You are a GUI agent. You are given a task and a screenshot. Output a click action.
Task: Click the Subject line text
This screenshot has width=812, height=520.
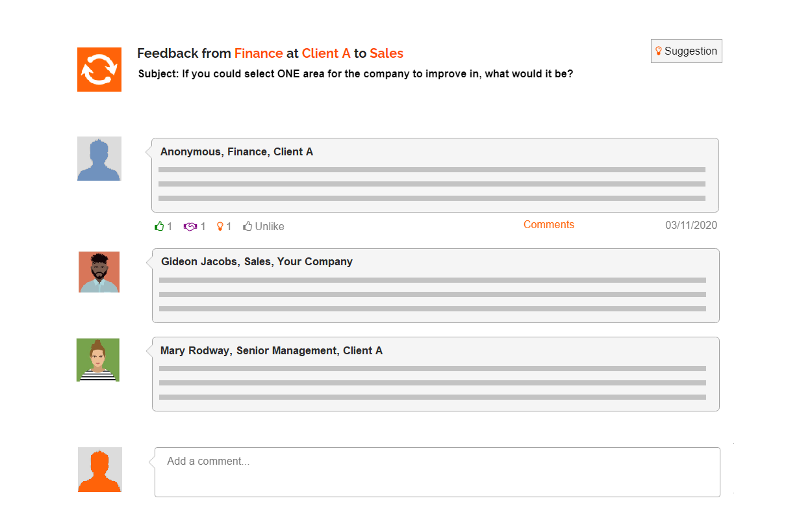pyautogui.click(x=356, y=74)
